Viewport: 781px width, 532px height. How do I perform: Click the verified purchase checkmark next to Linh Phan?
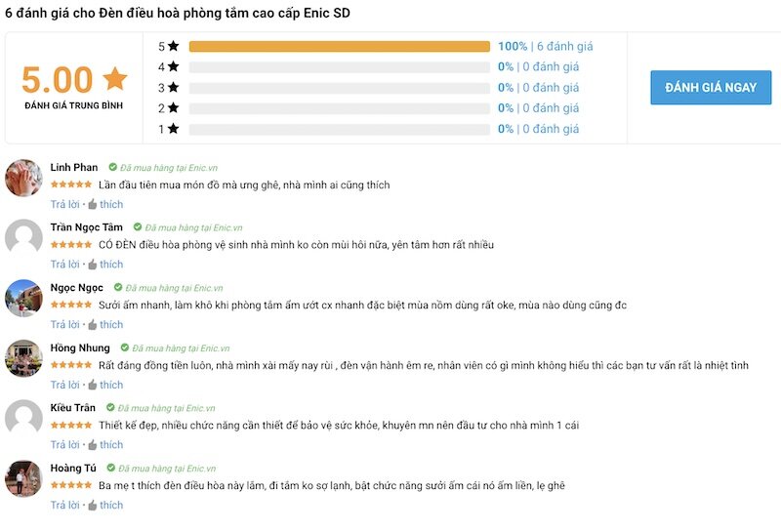coord(113,167)
